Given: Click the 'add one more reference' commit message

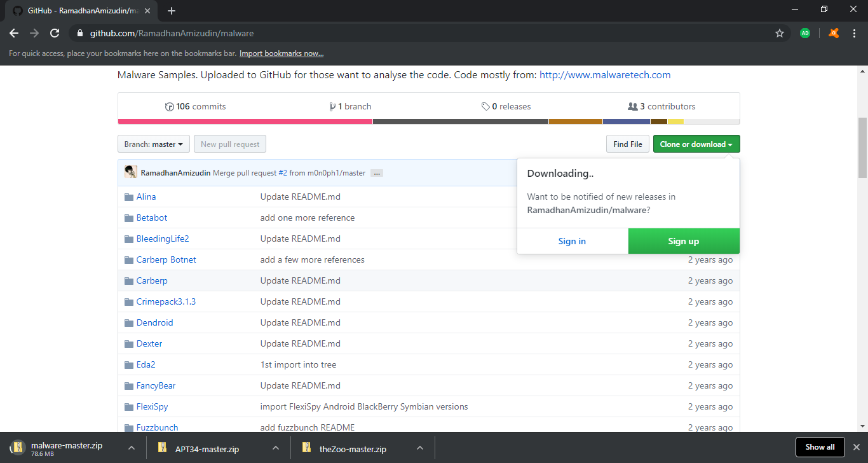Looking at the screenshot, I should coord(308,218).
